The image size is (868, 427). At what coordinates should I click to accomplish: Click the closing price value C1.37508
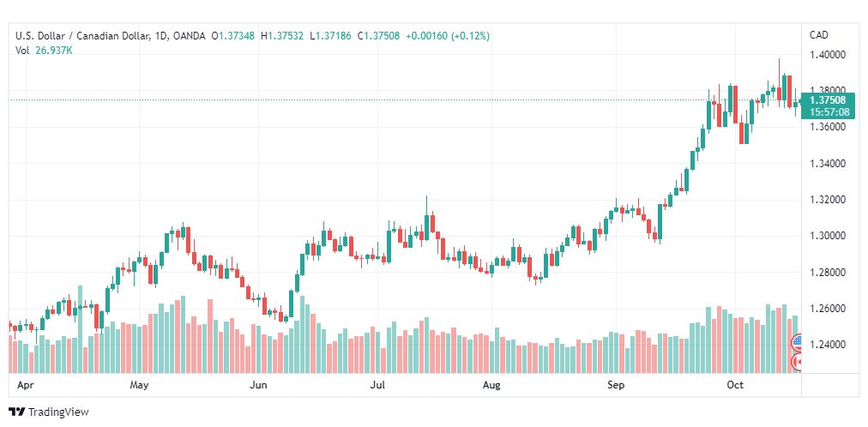coord(378,36)
